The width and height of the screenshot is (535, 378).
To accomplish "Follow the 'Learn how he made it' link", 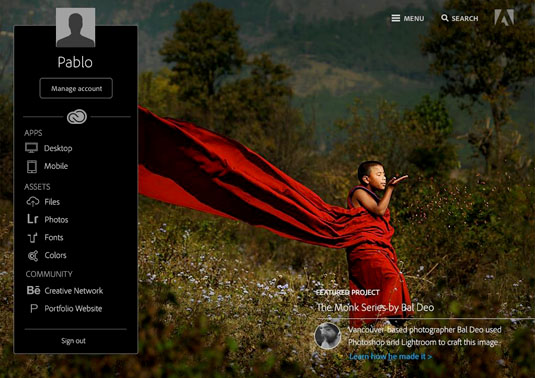I will [x=390, y=357].
